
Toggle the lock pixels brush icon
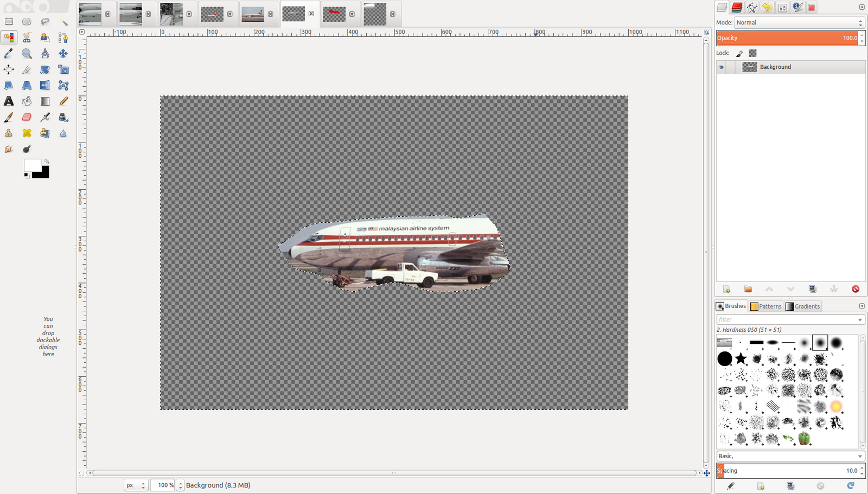(739, 53)
